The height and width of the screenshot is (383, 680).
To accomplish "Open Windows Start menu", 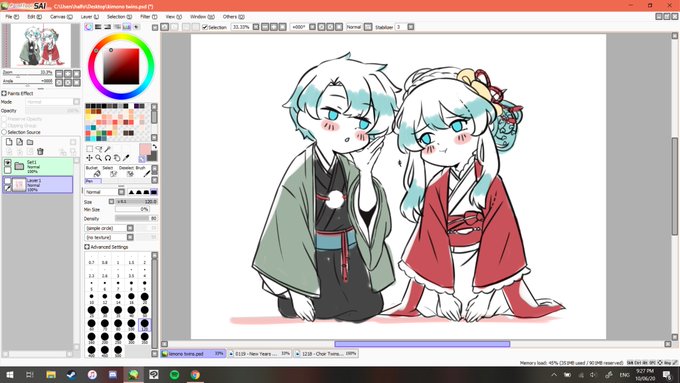I will (9, 375).
